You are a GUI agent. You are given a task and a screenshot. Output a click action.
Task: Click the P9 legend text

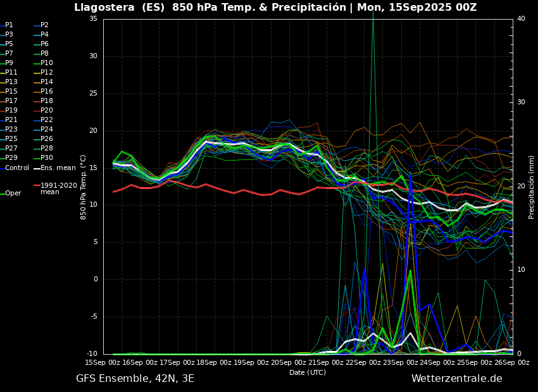(x=9, y=63)
